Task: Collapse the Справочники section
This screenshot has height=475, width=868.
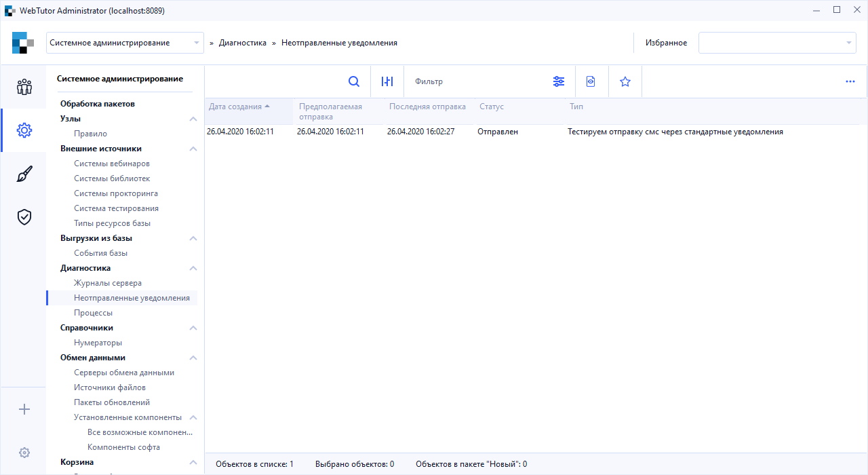Action: pos(193,328)
